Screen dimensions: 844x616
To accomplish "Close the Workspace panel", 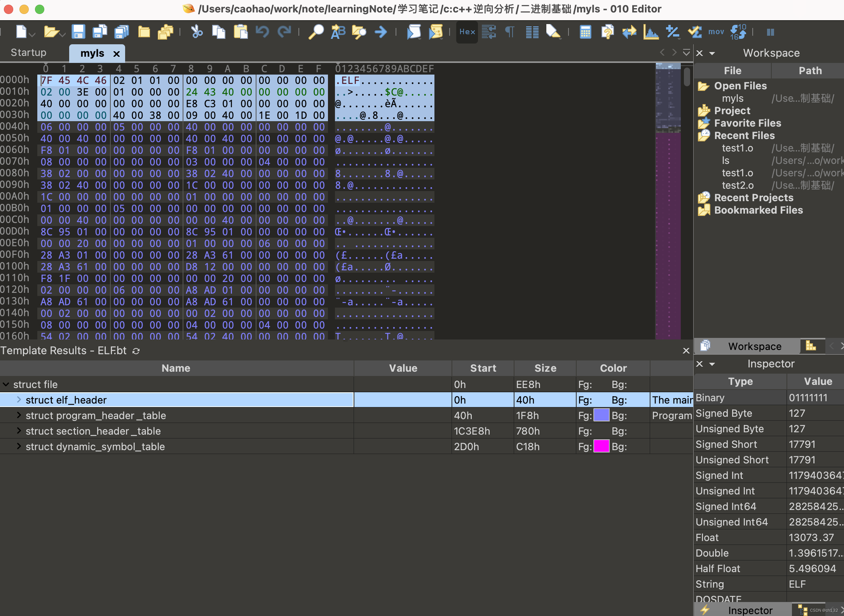I will coord(699,53).
